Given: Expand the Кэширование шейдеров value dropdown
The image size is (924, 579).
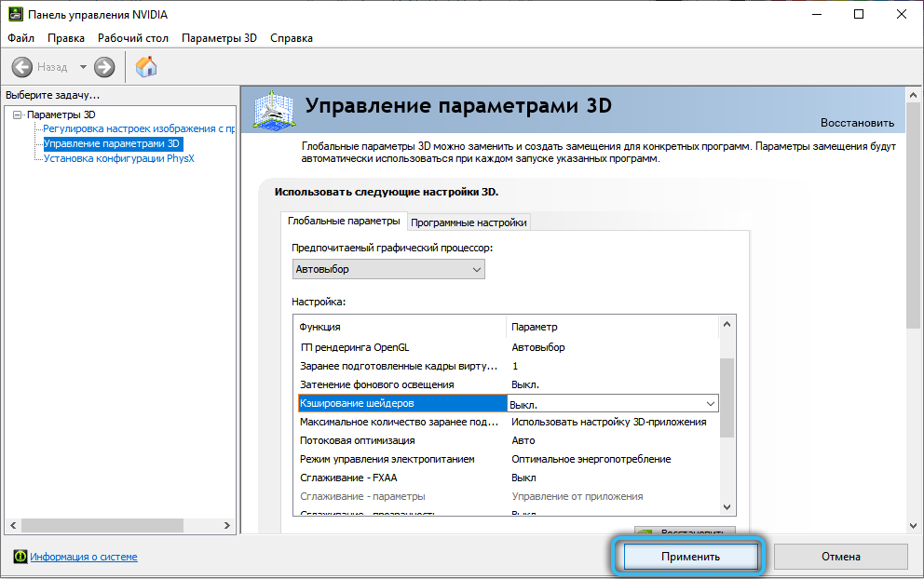Looking at the screenshot, I should 711,404.
